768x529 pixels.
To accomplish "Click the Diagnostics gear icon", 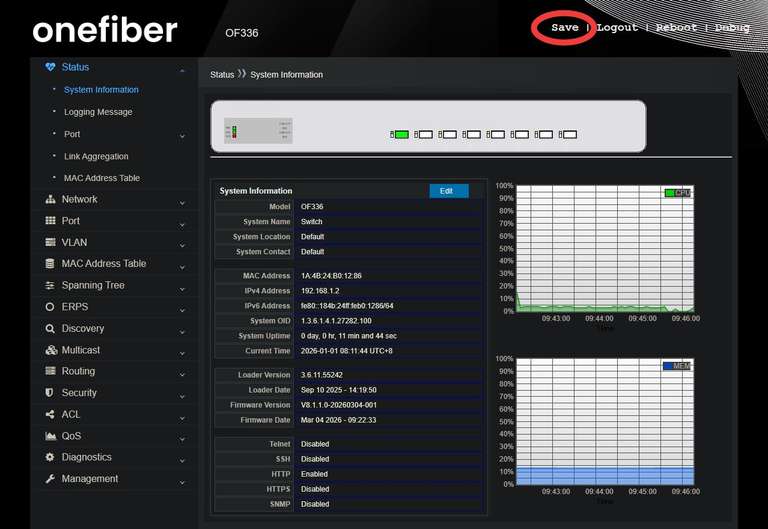I will coord(50,457).
